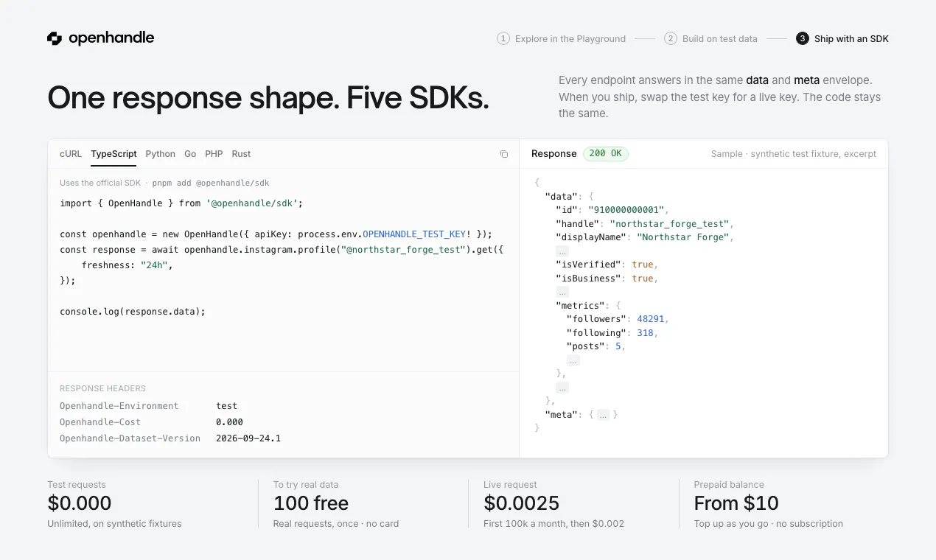Click the 'Sample · synthetic test fixture, excerpt' note

[x=794, y=154]
